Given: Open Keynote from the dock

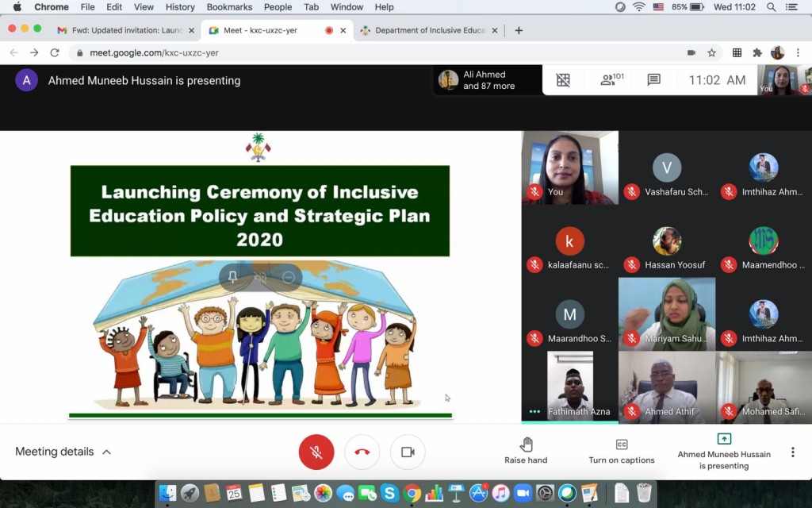Looking at the screenshot, I should [x=456, y=493].
